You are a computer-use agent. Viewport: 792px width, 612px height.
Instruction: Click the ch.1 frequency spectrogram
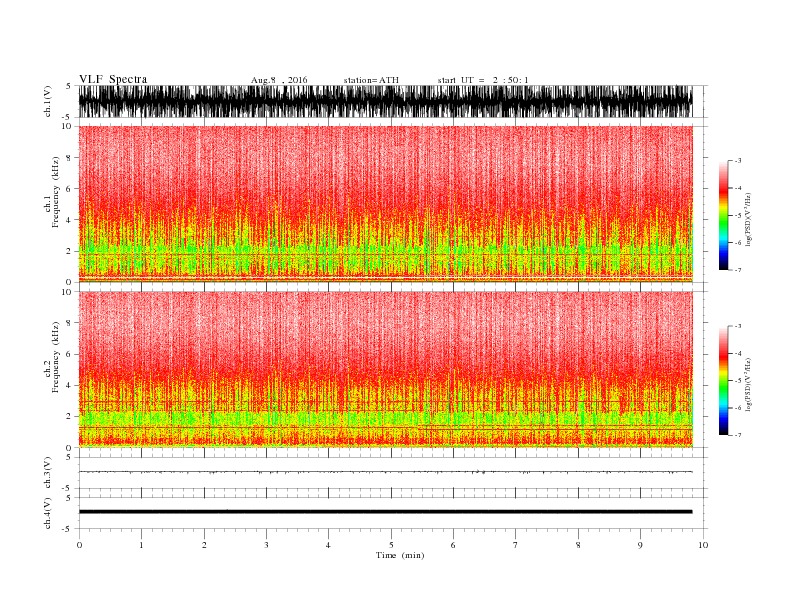click(x=385, y=204)
